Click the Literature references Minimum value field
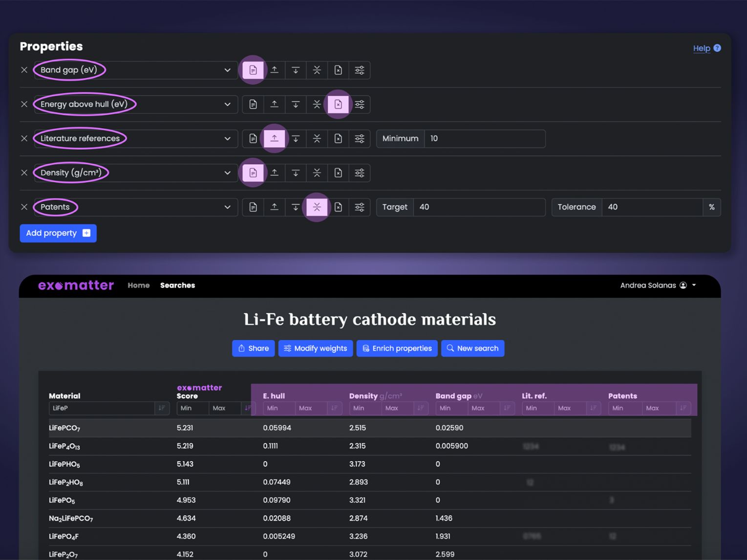747x560 pixels. point(484,139)
